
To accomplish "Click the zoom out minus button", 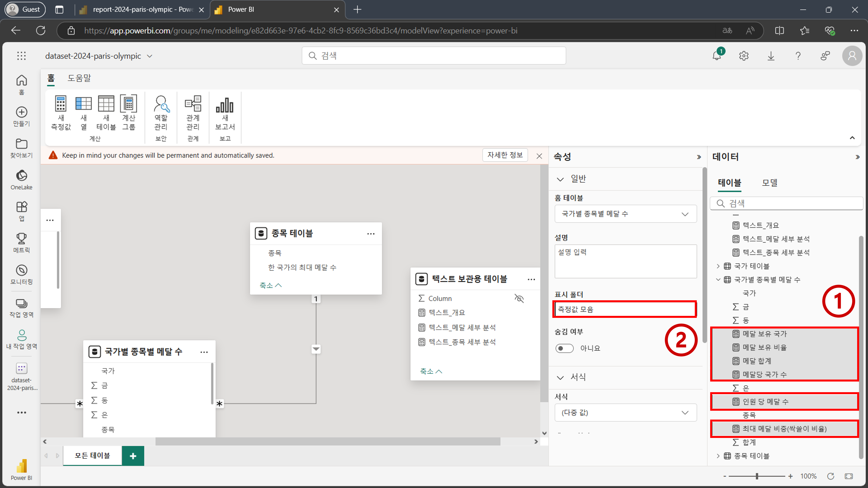I will tap(724, 476).
